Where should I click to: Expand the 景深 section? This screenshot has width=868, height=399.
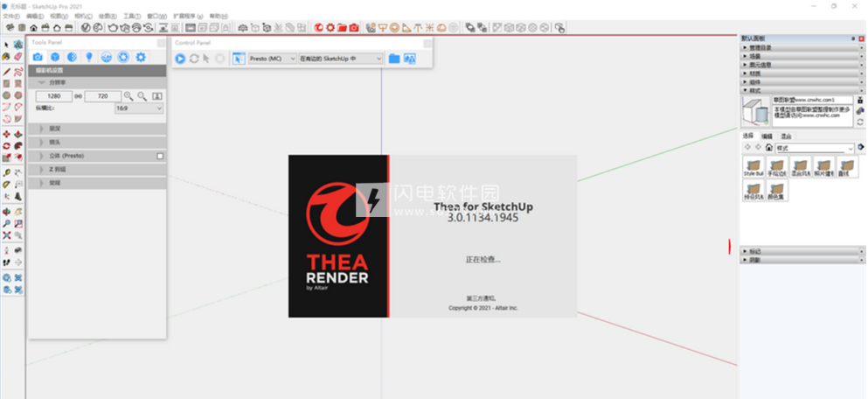tap(97, 129)
